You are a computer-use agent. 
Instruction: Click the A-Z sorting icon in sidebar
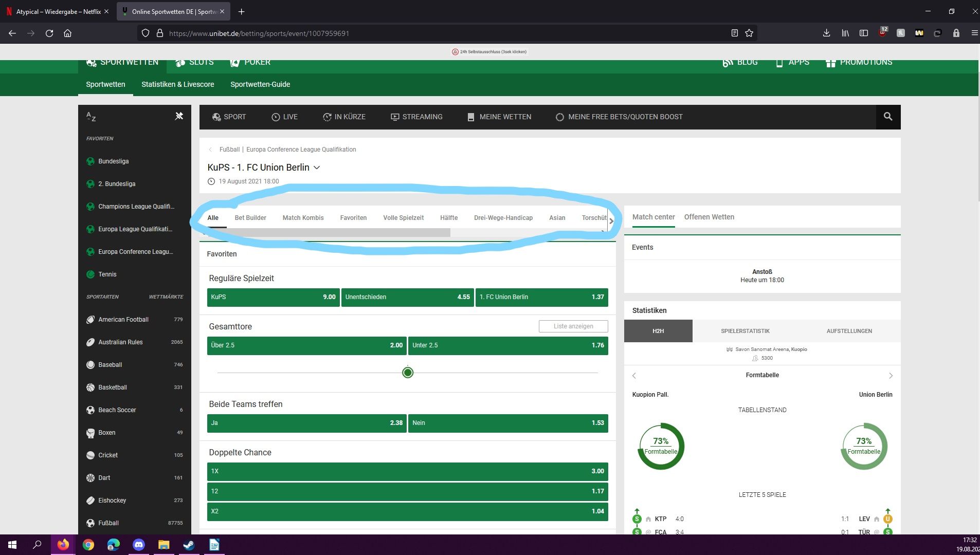(x=91, y=117)
